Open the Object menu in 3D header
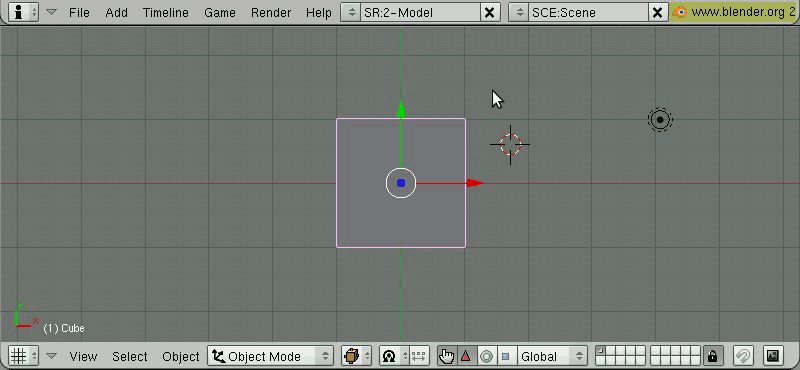 [181, 356]
